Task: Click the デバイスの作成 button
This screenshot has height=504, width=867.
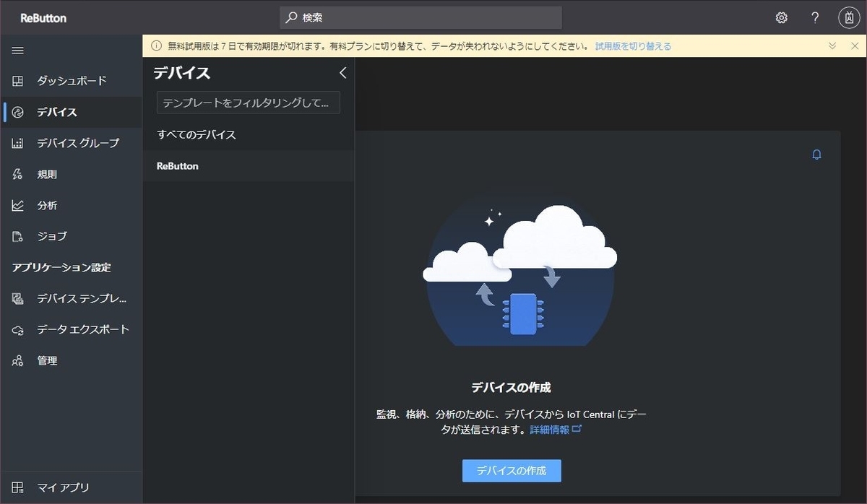Action: [512, 469]
